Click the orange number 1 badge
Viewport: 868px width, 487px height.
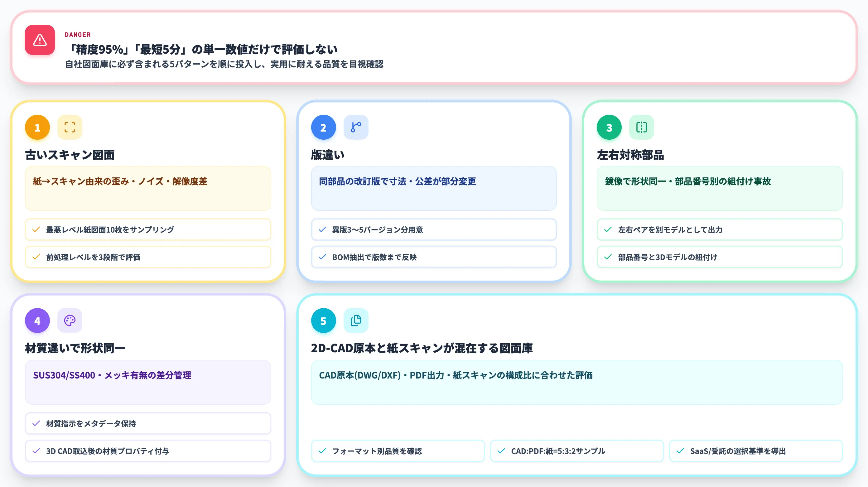tap(37, 128)
